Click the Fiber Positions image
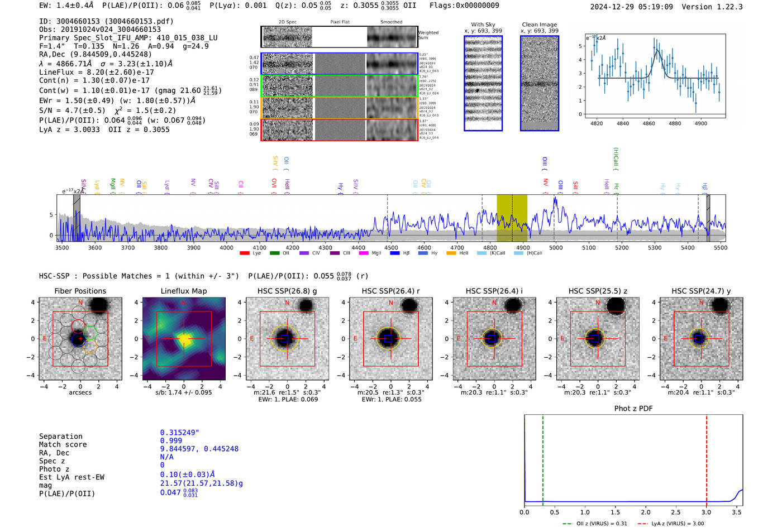The image size is (782, 532). click(80, 339)
